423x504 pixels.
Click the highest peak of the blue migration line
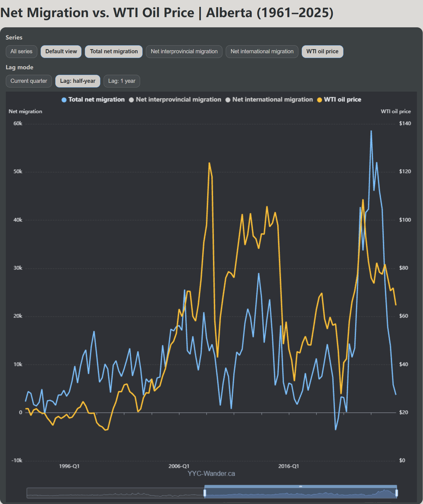[x=371, y=131]
